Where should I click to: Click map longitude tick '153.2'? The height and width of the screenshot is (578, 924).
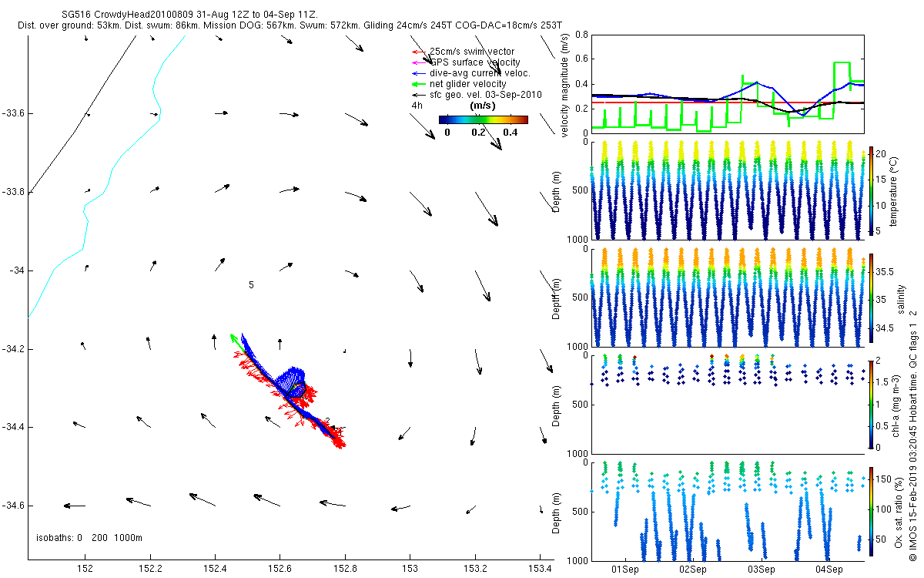[x=475, y=570]
